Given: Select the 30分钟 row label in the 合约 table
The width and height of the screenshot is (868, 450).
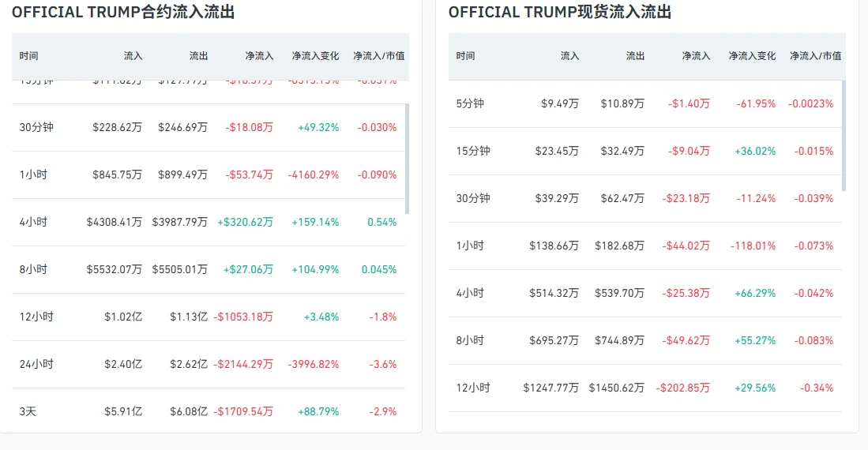Looking at the screenshot, I should tap(36, 127).
